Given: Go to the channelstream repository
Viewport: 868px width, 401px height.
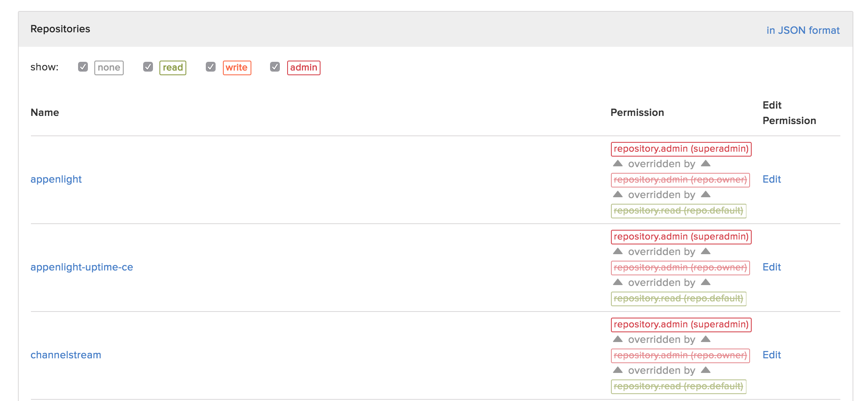Looking at the screenshot, I should click(x=66, y=355).
